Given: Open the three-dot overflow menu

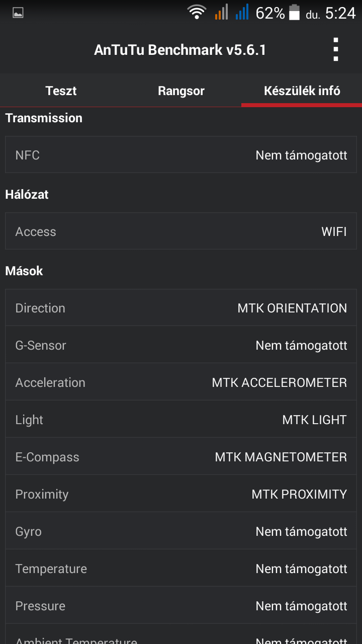Looking at the screenshot, I should [x=336, y=50].
